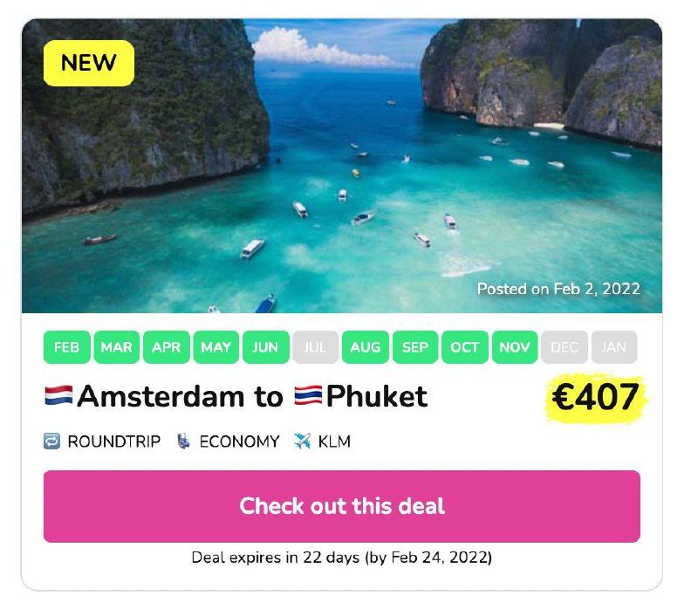Select the MAR month chip

(117, 346)
